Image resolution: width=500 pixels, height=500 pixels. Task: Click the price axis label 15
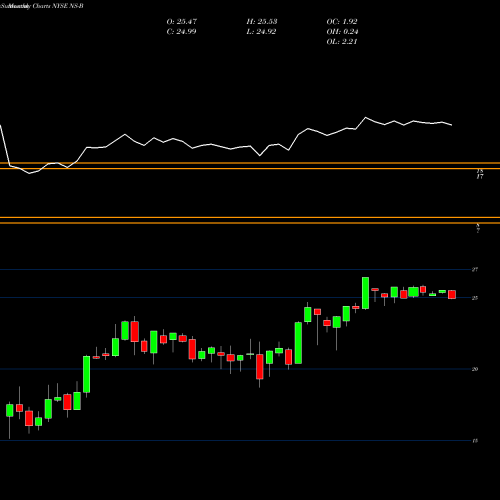click(475, 441)
